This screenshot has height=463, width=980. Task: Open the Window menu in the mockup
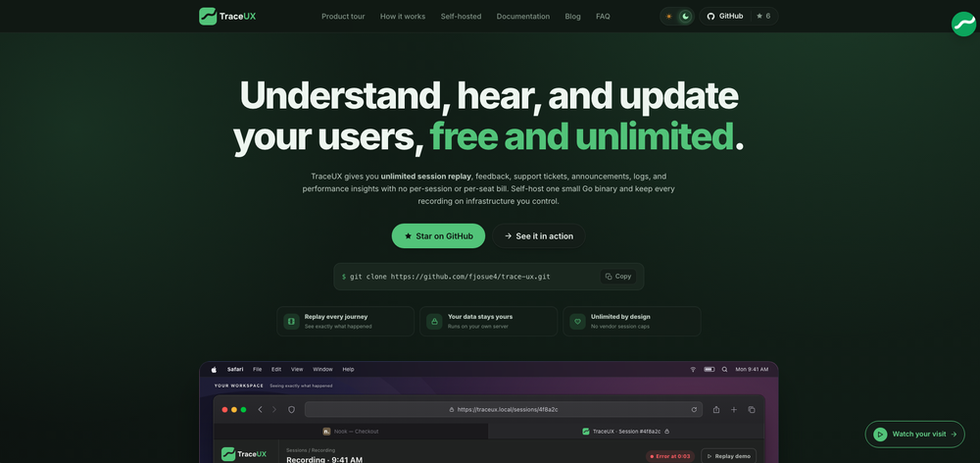click(322, 369)
